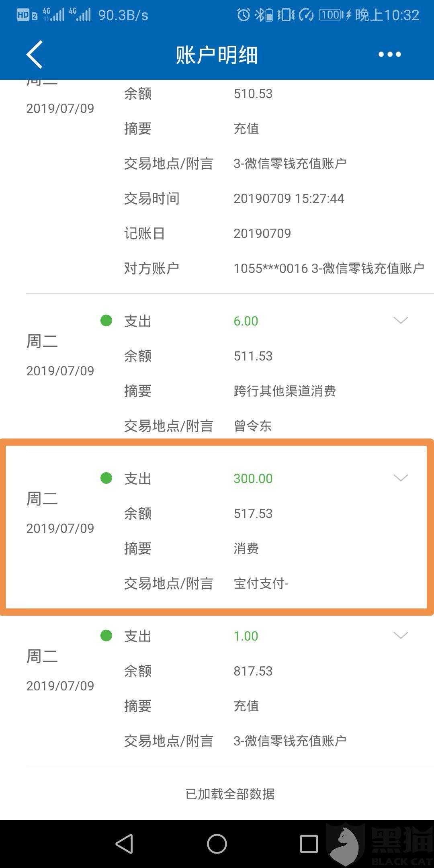Open the three-dot more options menu
Viewport: 434px width, 868px height.
389,54
